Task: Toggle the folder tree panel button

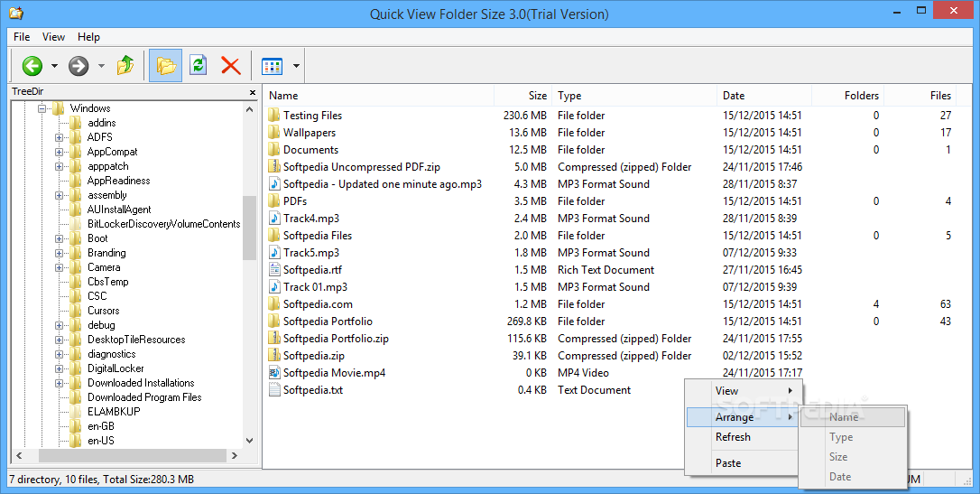Action: coord(166,65)
